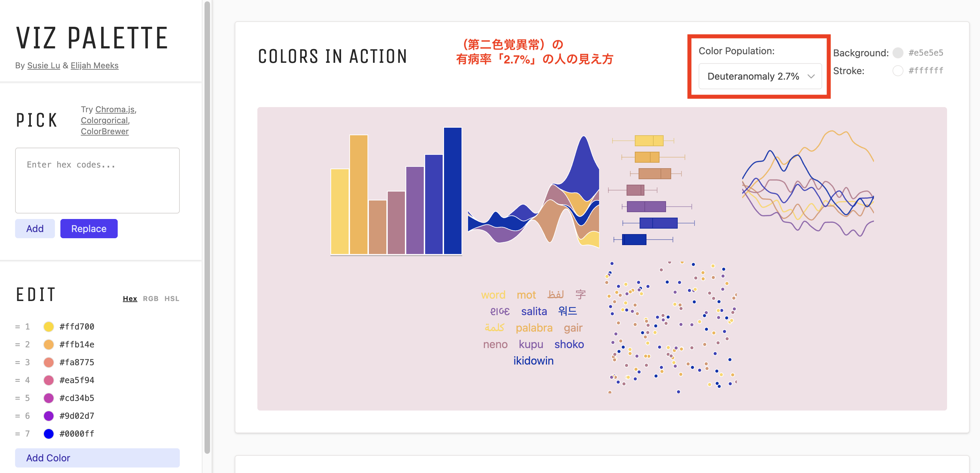The height and width of the screenshot is (473, 980).
Task: Click the Add Color button
Action: (x=97, y=458)
